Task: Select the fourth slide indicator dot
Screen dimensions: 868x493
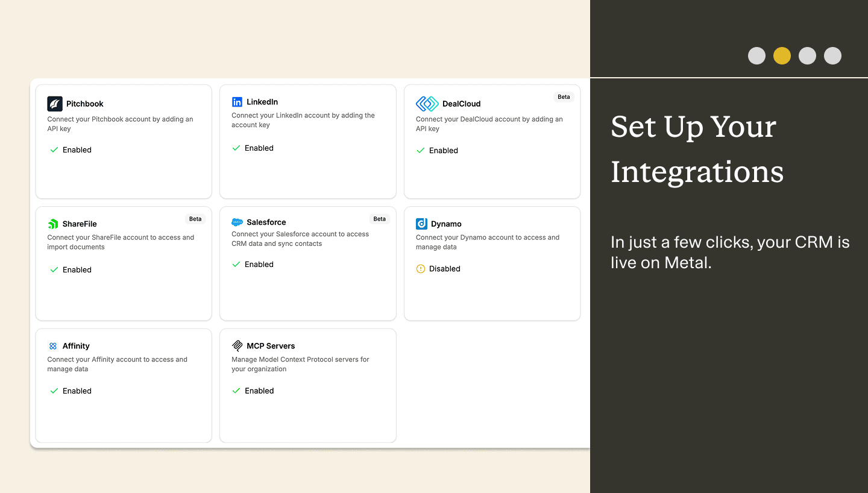Action: point(832,55)
